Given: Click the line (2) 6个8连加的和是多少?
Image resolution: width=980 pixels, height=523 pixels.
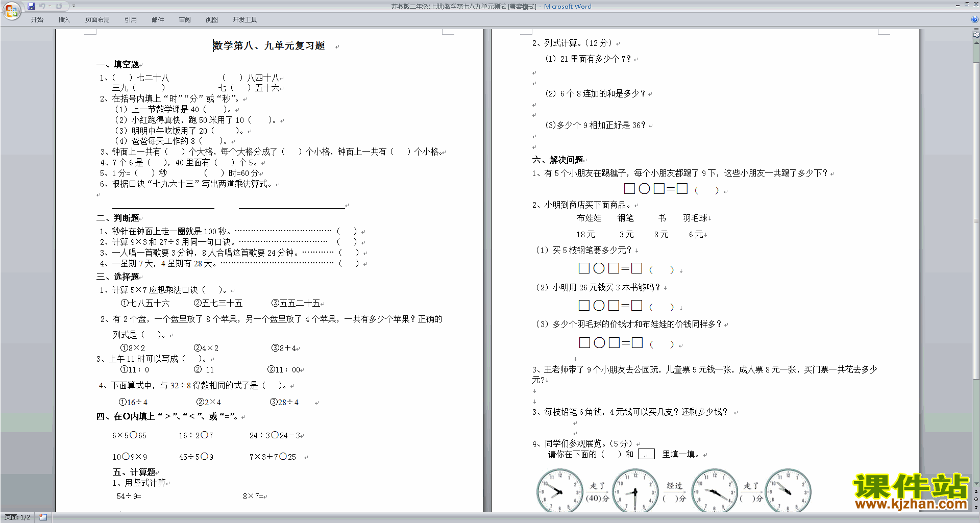Looking at the screenshot, I should click(x=595, y=93).
